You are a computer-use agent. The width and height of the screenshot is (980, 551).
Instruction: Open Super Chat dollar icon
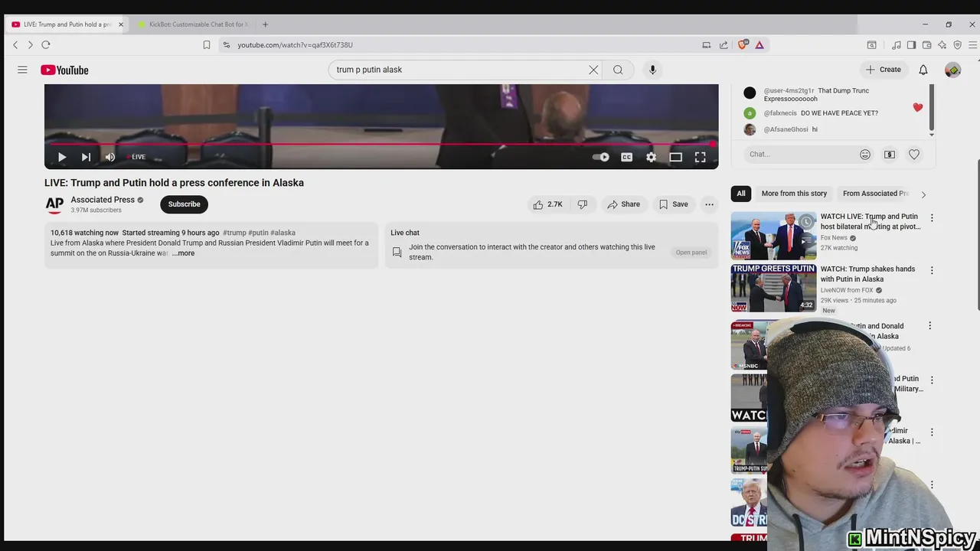(890, 155)
